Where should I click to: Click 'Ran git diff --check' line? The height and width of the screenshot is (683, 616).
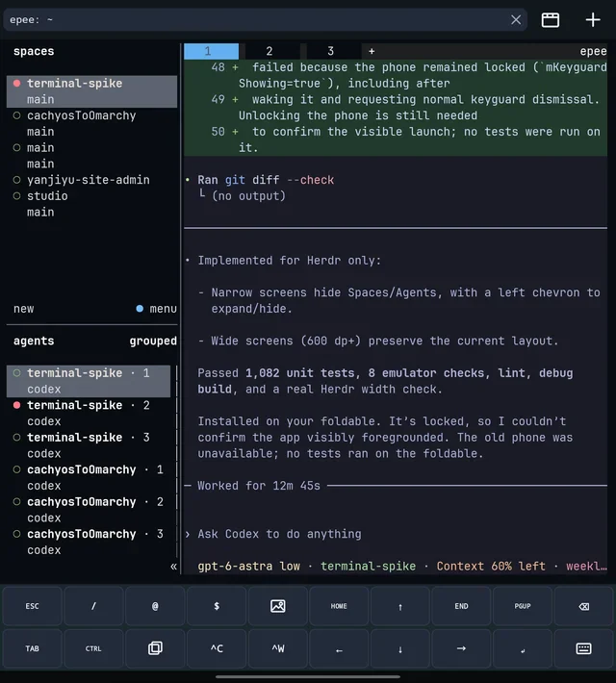[x=266, y=180]
